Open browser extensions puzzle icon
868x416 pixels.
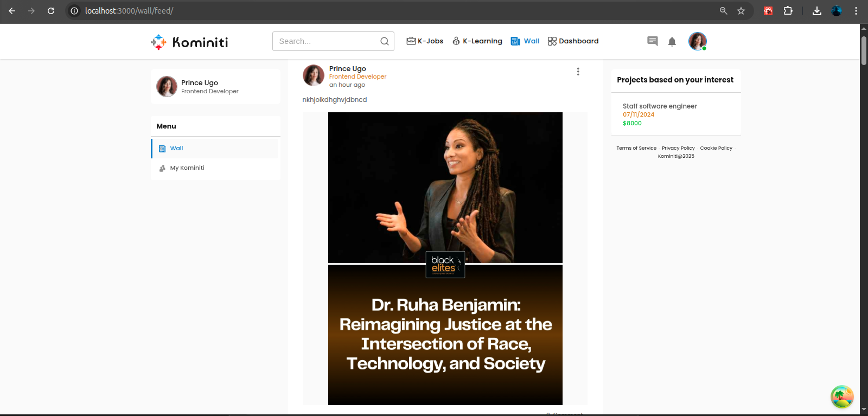tap(788, 11)
